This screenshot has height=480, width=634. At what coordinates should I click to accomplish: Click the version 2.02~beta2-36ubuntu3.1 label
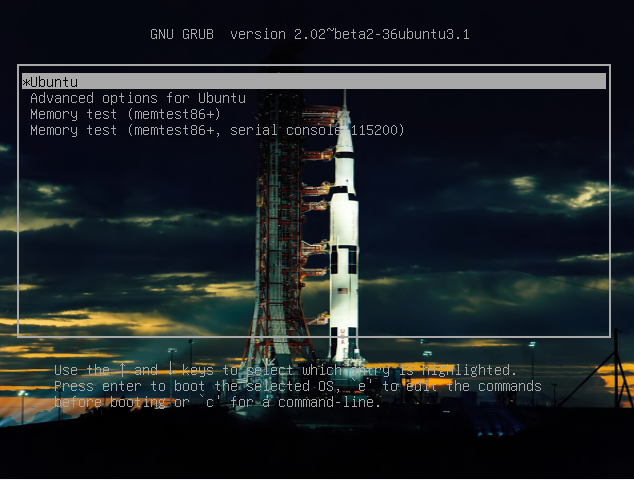(x=350, y=35)
